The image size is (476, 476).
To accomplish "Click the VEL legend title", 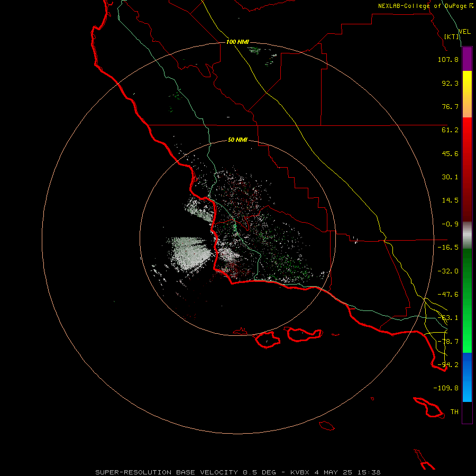I will (x=464, y=32).
